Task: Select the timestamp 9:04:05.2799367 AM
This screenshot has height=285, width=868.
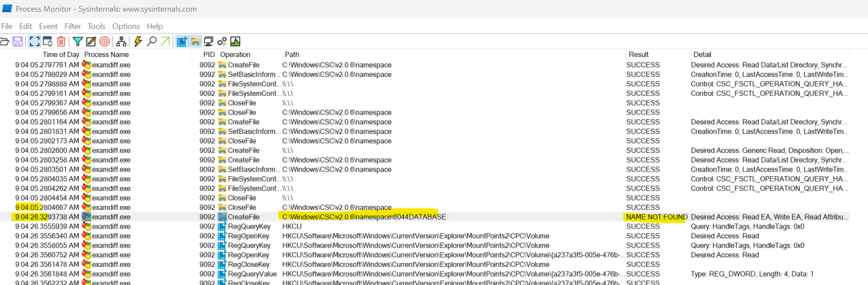Action: (47, 103)
